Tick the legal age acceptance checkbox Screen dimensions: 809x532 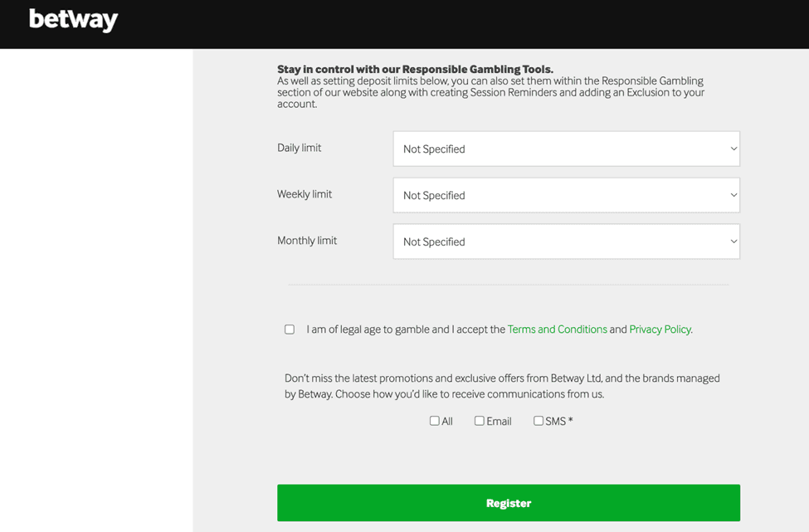(290, 329)
